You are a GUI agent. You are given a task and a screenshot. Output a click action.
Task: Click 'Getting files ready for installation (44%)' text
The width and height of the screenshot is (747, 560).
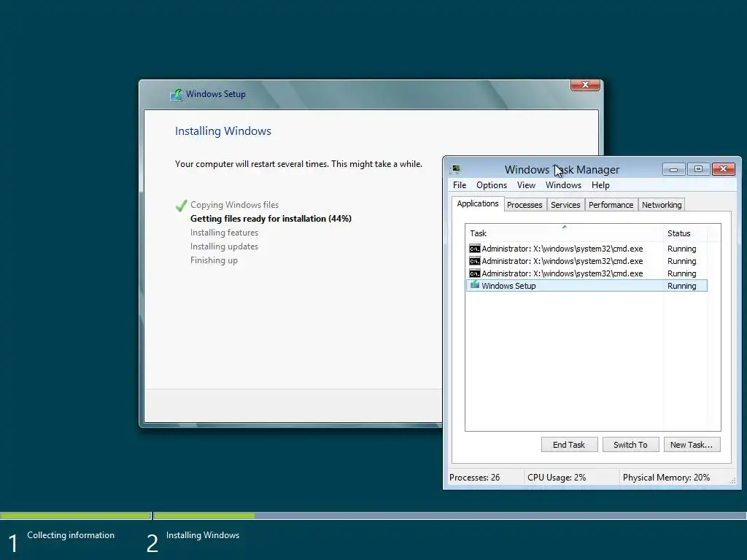(x=271, y=219)
